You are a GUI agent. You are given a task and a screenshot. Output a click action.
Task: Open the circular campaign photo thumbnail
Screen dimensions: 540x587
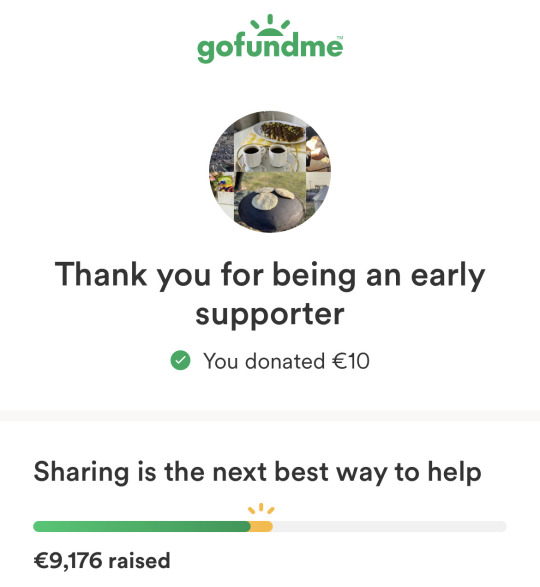[x=270, y=172]
